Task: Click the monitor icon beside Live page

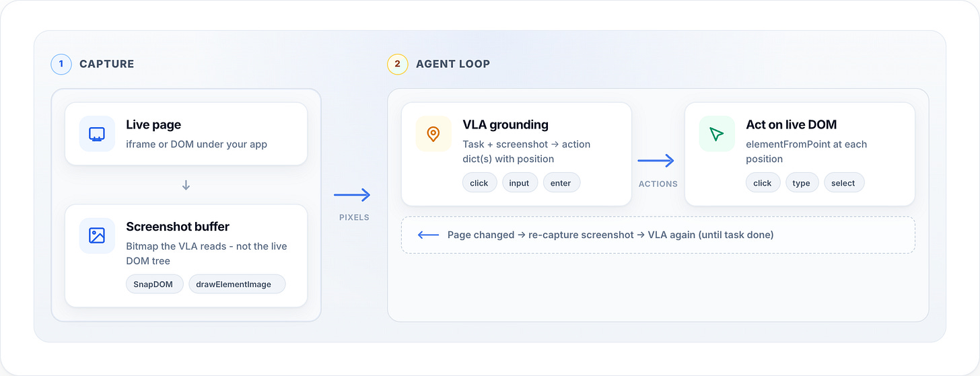Action: click(96, 134)
